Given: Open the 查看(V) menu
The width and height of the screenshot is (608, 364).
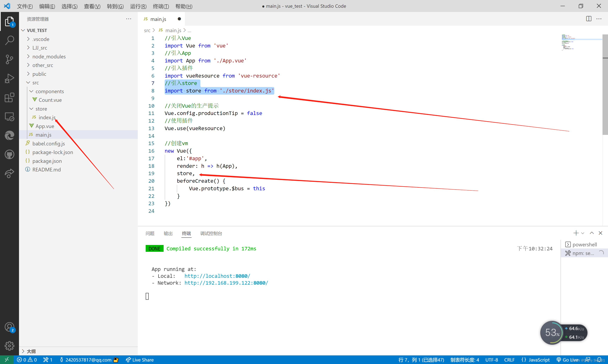Looking at the screenshot, I should tap(92, 6).
